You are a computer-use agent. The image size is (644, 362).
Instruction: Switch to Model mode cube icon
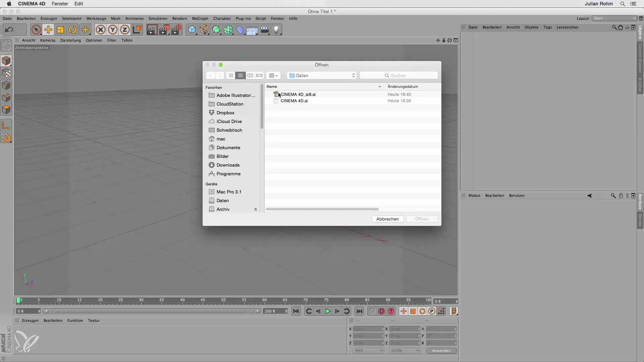[6, 61]
